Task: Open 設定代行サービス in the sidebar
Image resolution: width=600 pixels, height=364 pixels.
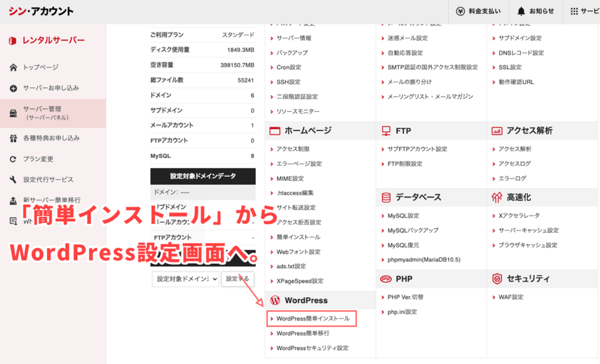Action: tap(48, 179)
